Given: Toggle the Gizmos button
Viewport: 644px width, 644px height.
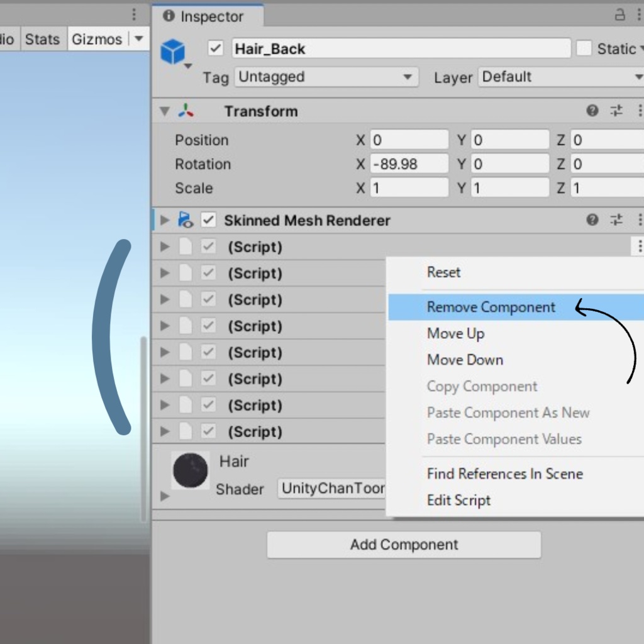Looking at the screenshot, I should coord(97,39).
